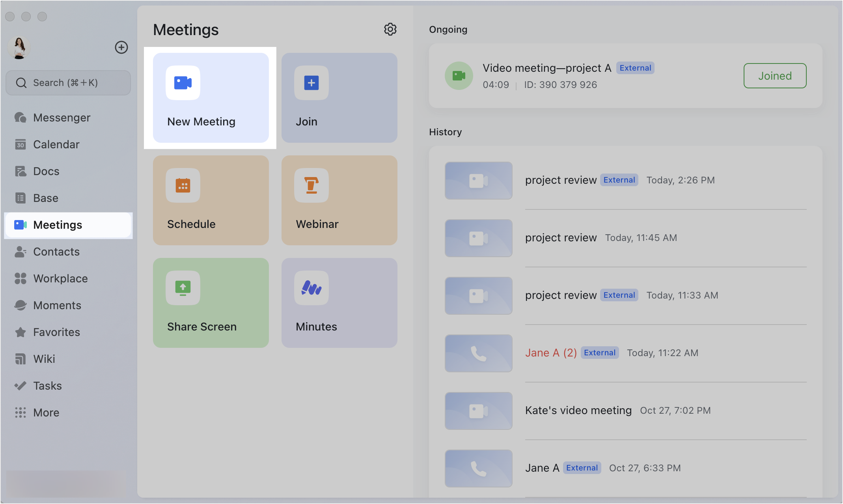The image size is (843, 504).
Task: Click the Joined button for Video meeting
Action: pyautogui.click(x=775, y=76)
